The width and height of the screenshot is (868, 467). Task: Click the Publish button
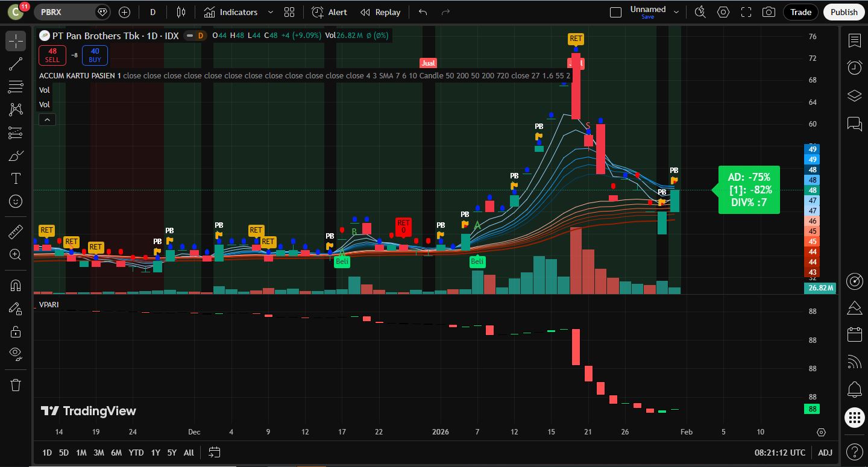pos(844,12)
